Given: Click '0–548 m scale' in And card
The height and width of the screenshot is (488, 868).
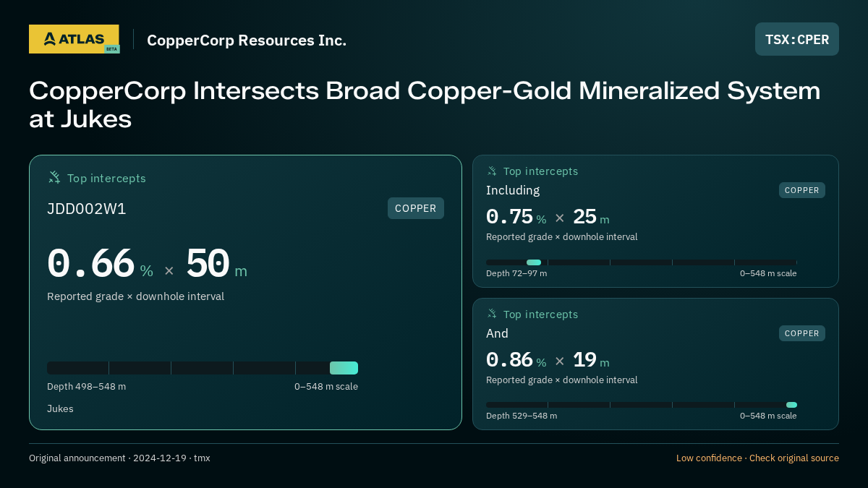Looking at the screenshot, I should 768,416.
